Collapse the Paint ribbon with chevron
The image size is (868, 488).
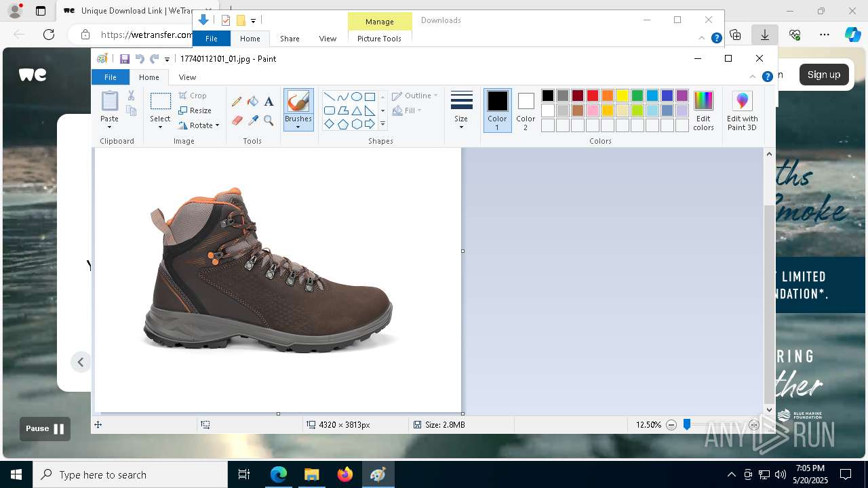(x=752, y=77)
